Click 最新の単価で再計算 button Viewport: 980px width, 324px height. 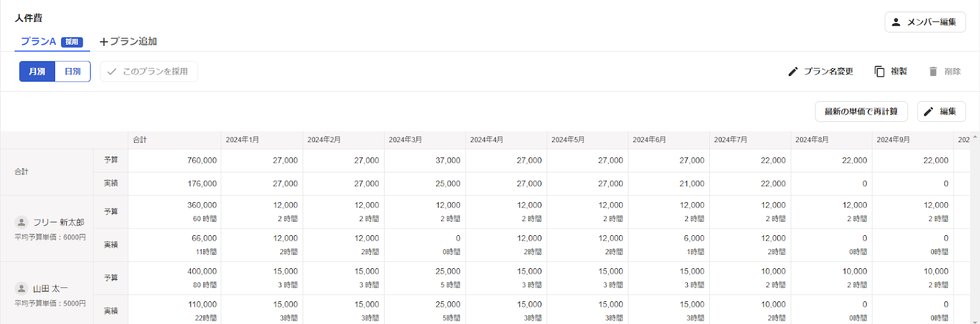pos(861,111)
